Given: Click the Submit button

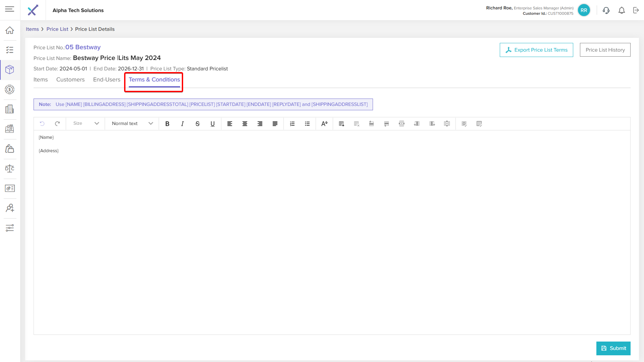Looking at the screenshot, I should tap(613, 348).
